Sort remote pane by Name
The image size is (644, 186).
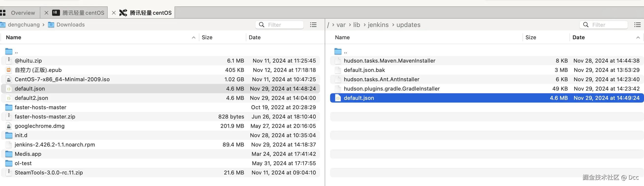click(x=342, y=38)
